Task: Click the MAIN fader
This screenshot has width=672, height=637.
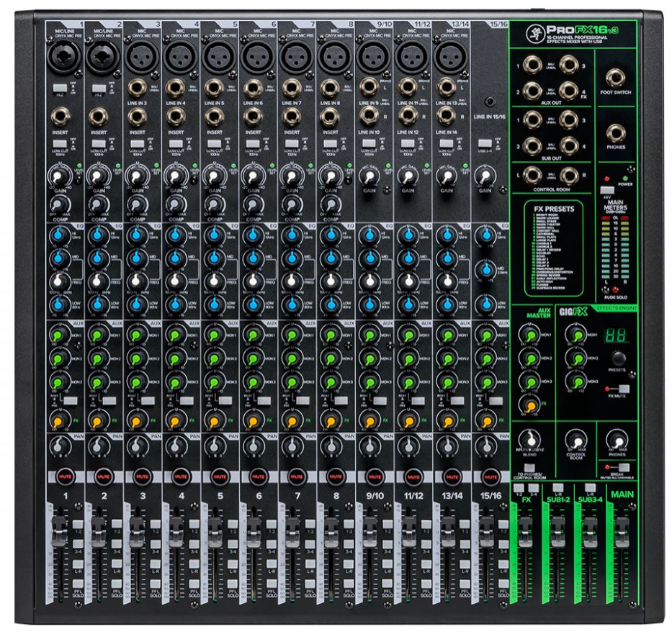Action: point(622,532)
